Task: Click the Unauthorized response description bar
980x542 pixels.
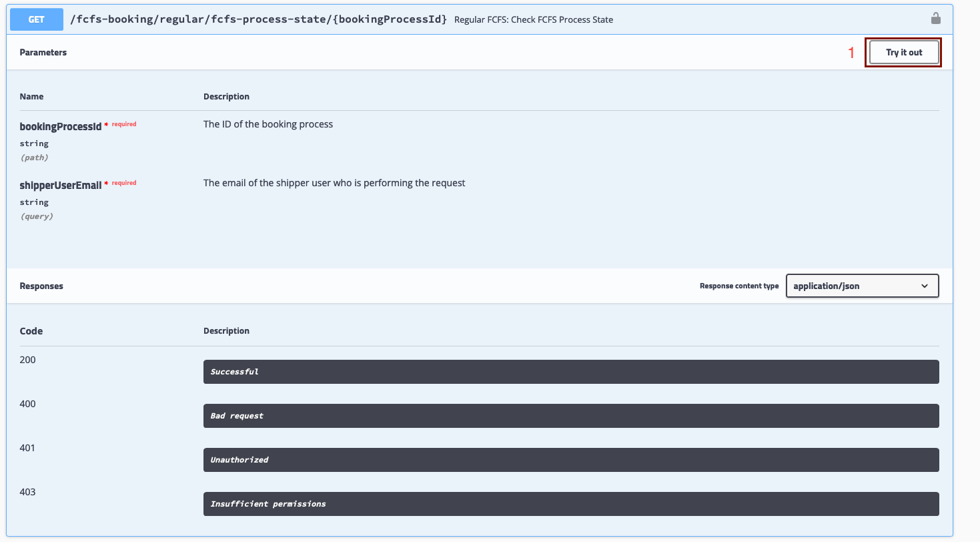Action: 570,460
